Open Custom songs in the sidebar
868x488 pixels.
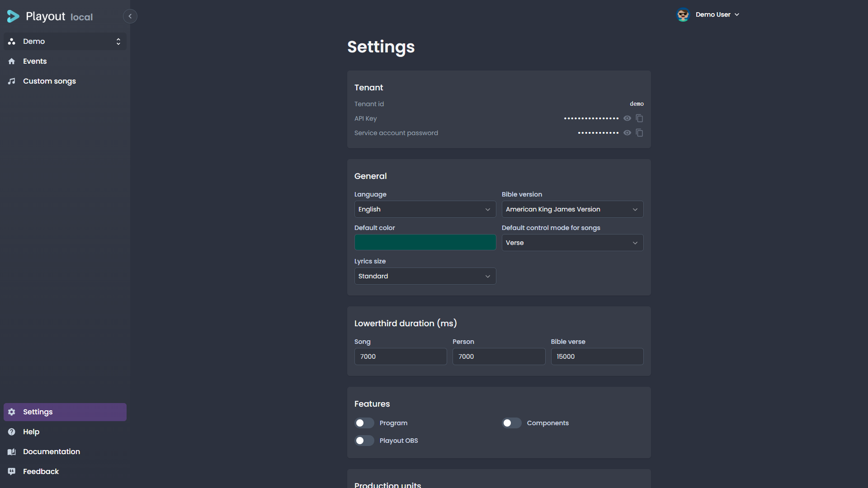coord(65,81)
